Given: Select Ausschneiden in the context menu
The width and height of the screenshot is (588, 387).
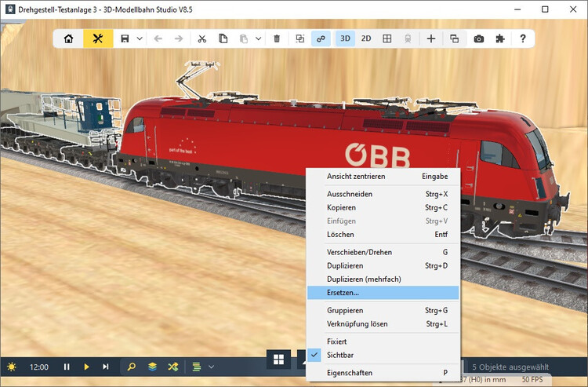Looking at the screenshot, I should click(383, 194).
